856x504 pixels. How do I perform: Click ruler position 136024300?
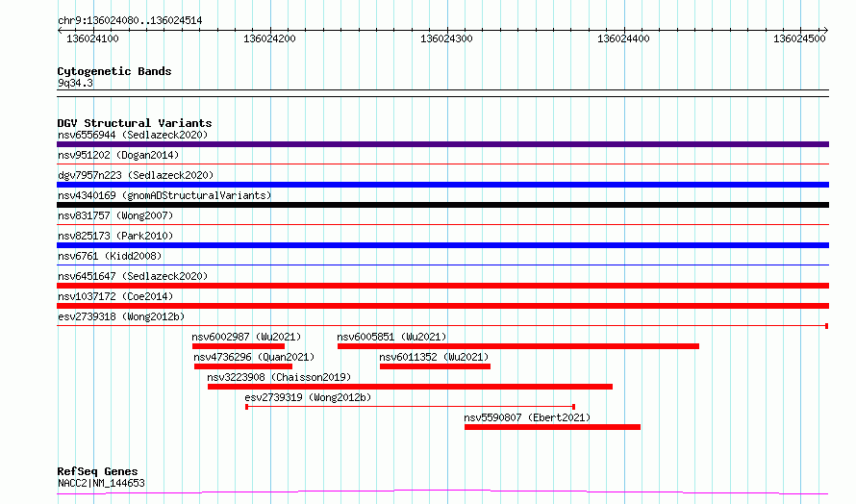pos(446,38)
